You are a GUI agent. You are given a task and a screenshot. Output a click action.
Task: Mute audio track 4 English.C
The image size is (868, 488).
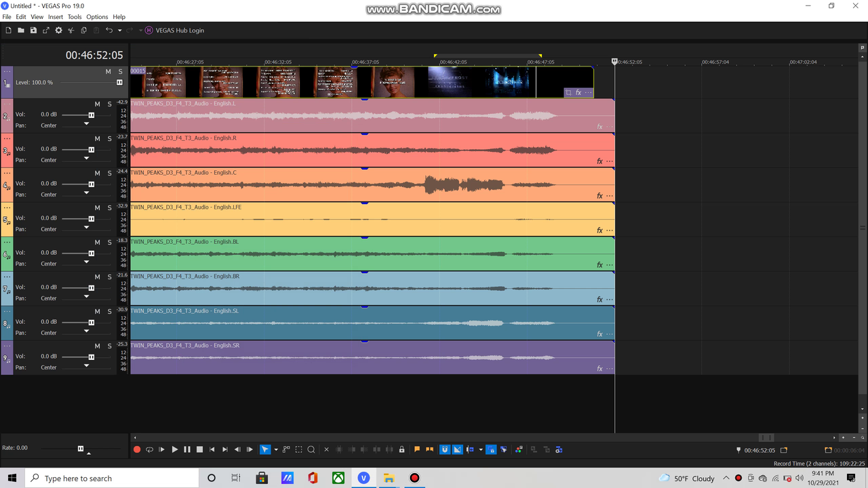(x=97, y=174)
